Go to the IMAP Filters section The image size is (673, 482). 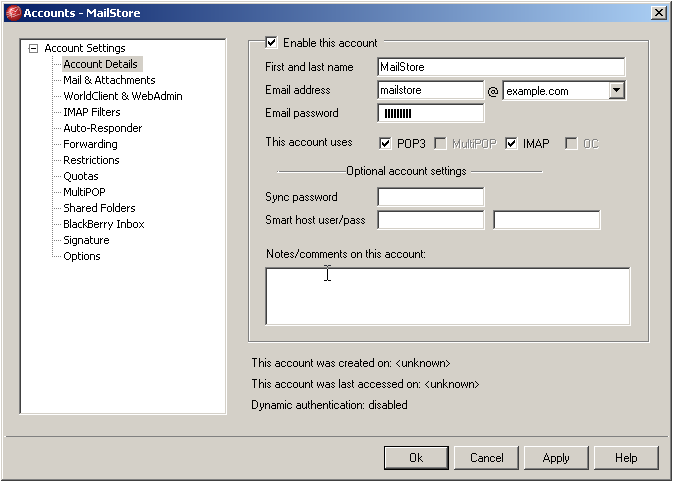[91, 112]
